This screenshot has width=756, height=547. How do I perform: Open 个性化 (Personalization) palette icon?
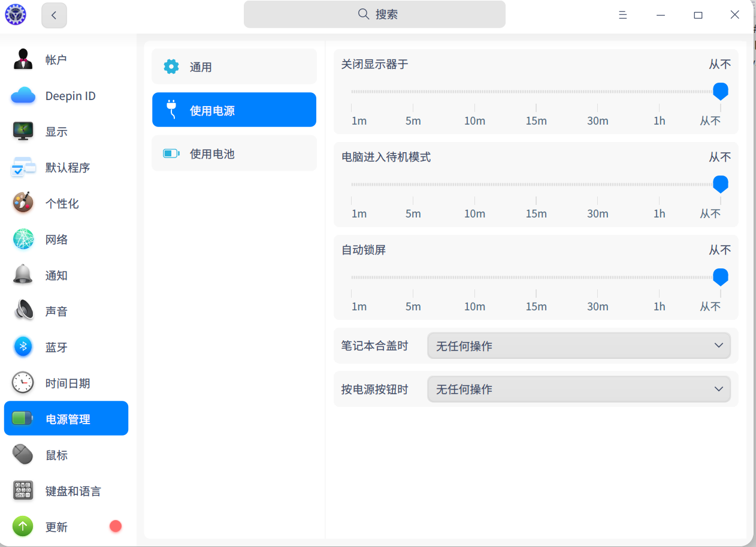point(23,204)
